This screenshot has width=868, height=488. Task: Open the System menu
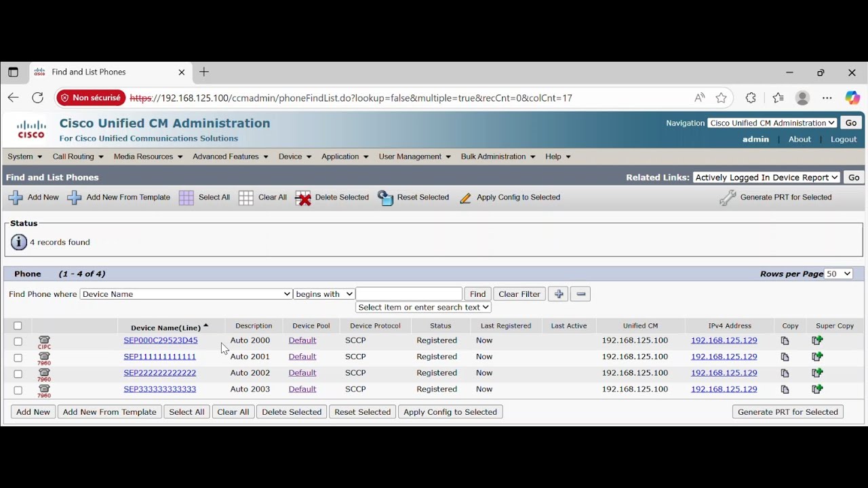pos(24,157)
